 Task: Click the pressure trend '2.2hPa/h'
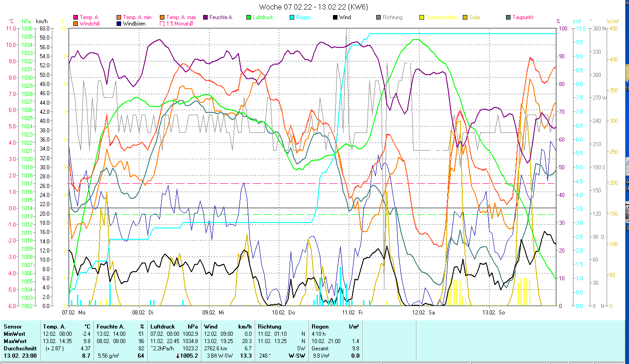pyautogui.click(x=162, y=349)
